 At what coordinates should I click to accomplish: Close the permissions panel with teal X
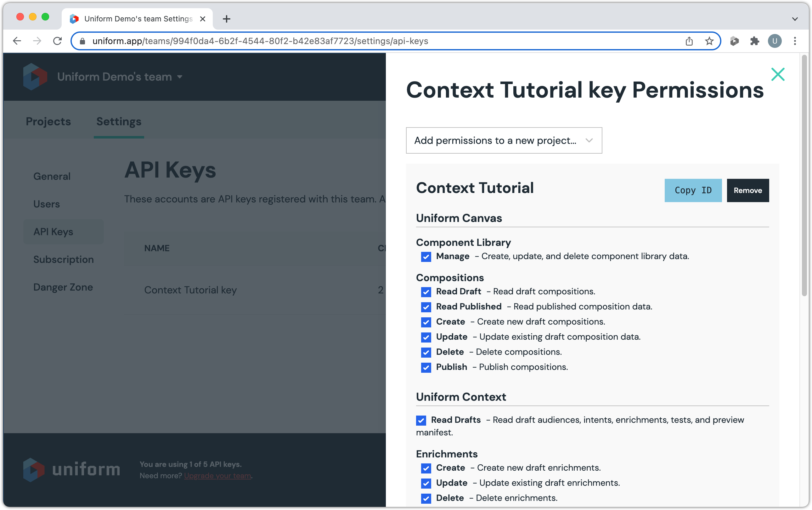(778, 74)
